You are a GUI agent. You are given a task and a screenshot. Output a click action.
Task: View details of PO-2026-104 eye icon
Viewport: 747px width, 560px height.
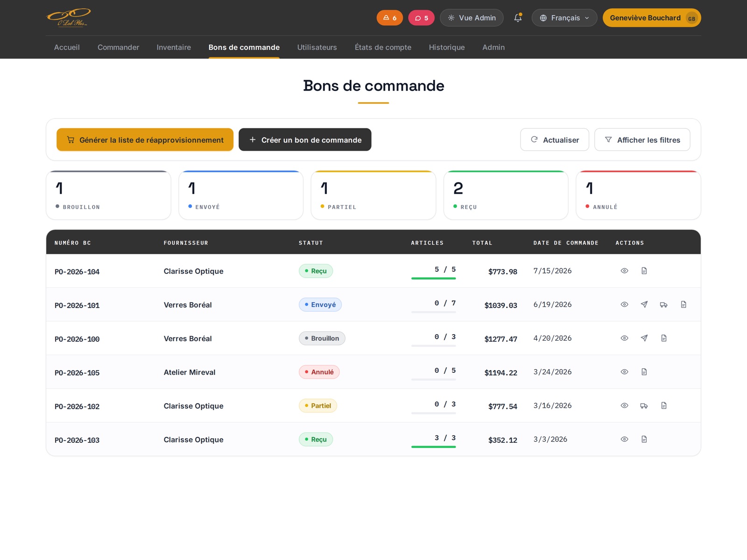click(x=624, y=271)
